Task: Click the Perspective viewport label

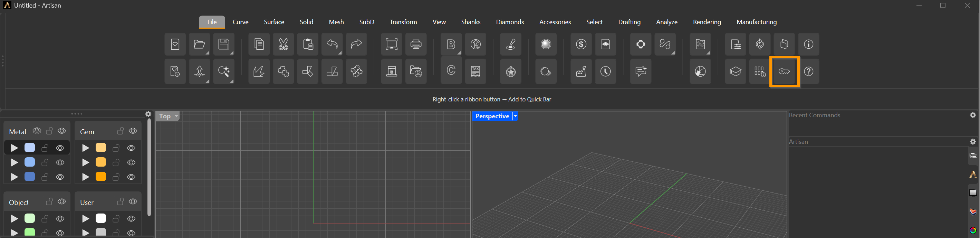Action: [492, 116]
